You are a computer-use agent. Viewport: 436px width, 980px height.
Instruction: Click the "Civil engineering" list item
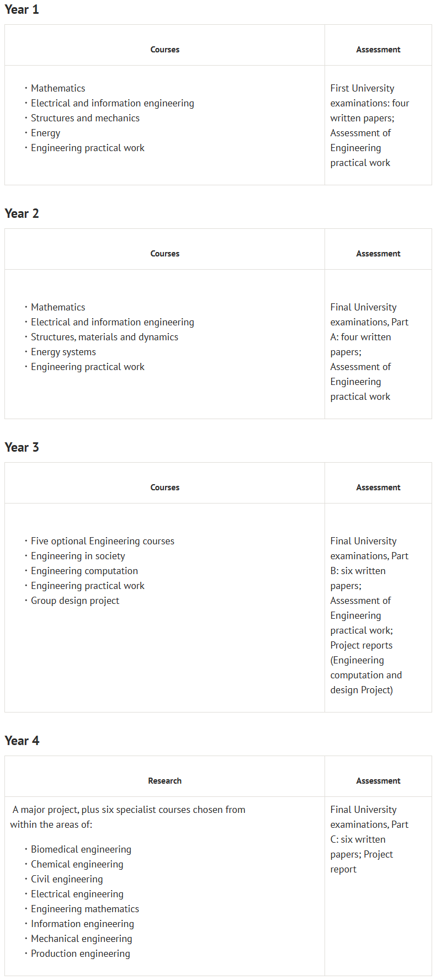click(67, 879)
